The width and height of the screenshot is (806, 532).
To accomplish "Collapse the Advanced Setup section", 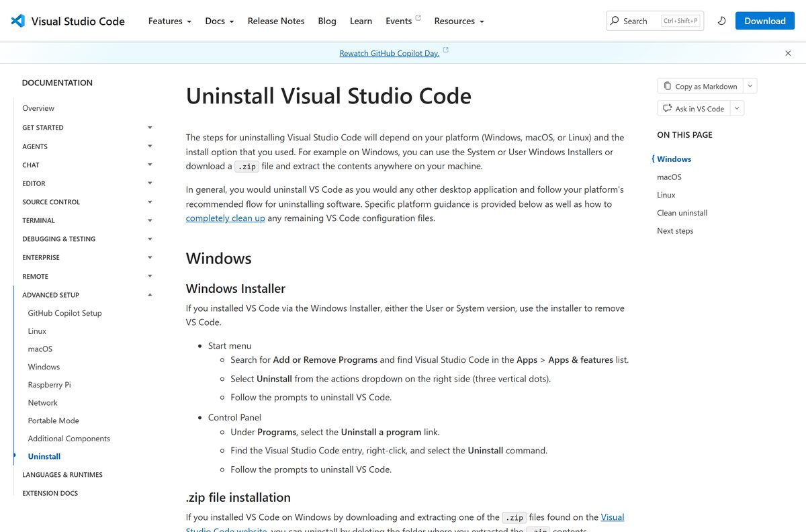I will pos(150,295).
